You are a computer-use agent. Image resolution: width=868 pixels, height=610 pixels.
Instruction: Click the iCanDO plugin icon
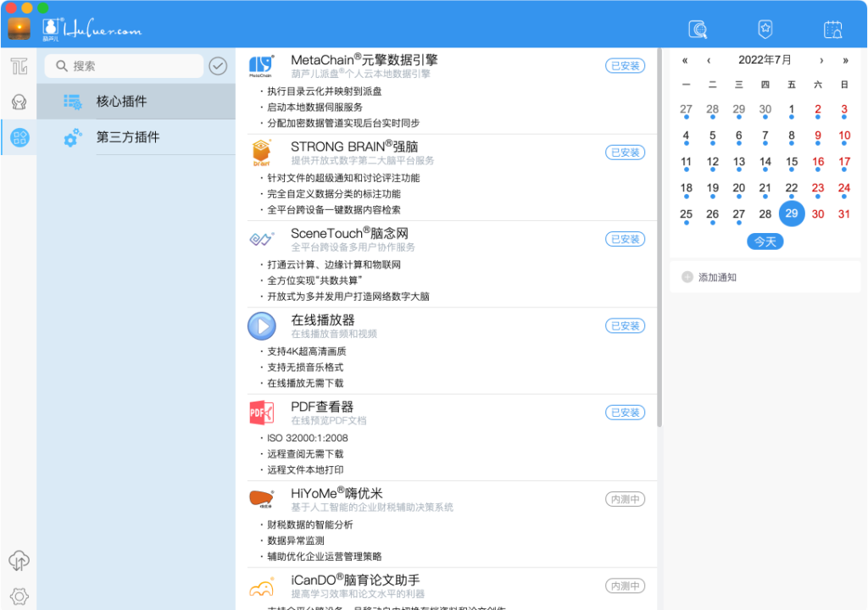point(261,587)
